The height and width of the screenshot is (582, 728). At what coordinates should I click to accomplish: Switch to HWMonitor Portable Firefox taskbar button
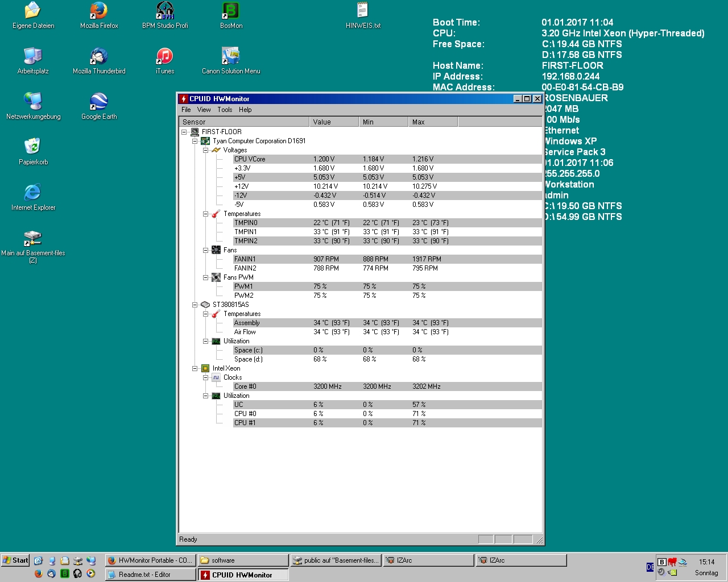click(150, 560)
